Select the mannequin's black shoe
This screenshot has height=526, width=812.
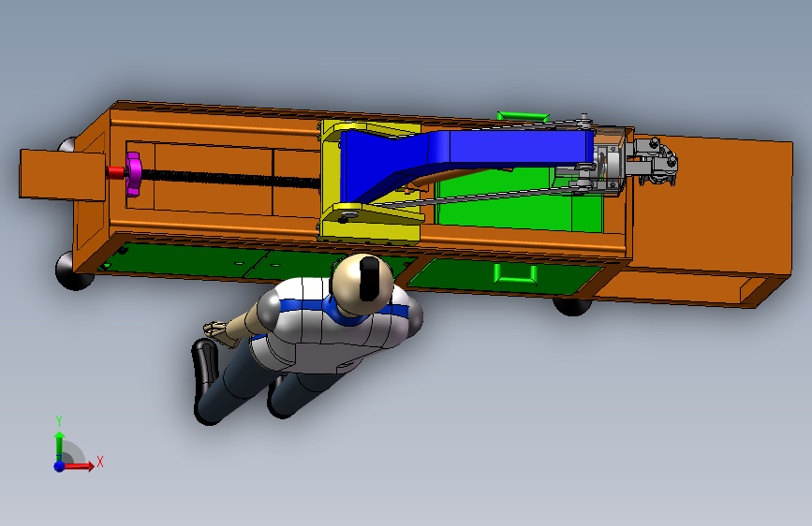[204, 369]
